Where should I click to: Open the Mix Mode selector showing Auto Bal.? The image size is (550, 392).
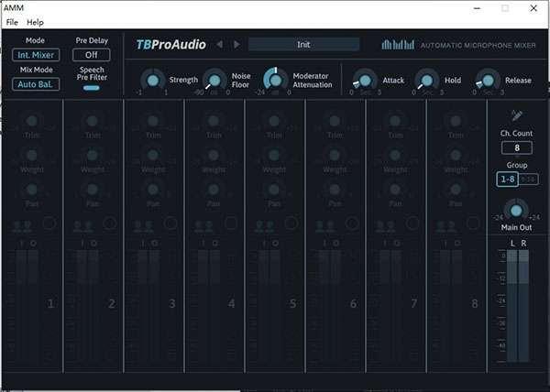click(x=36, y=84)
